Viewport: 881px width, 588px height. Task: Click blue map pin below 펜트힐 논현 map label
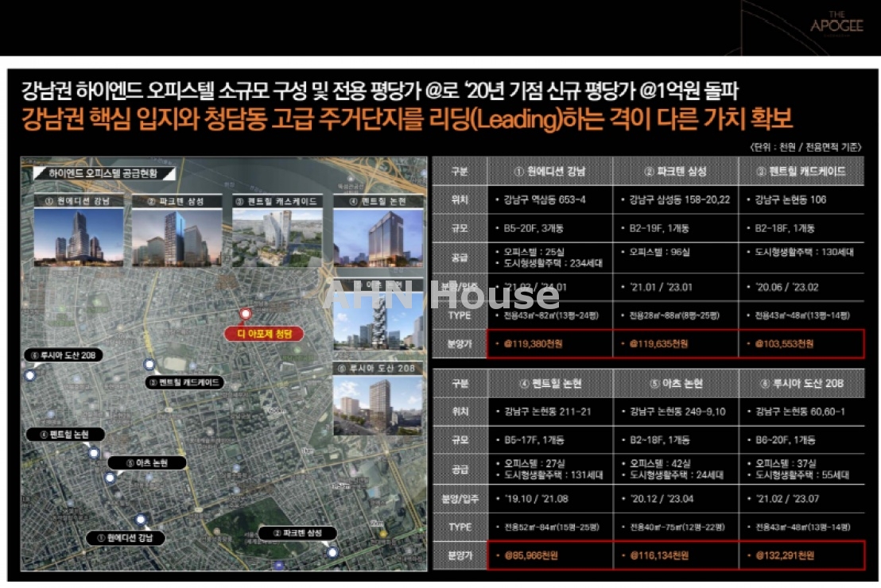click(x=94, y=453)
